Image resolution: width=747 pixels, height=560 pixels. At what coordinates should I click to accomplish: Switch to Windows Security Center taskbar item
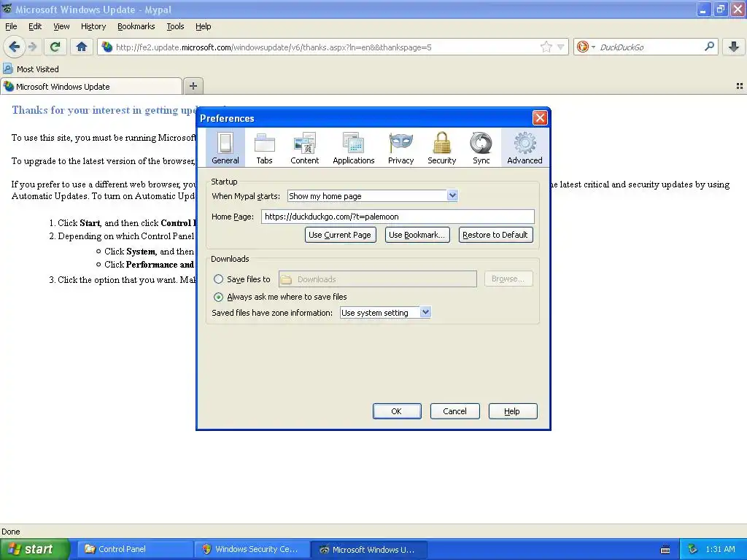252,549
